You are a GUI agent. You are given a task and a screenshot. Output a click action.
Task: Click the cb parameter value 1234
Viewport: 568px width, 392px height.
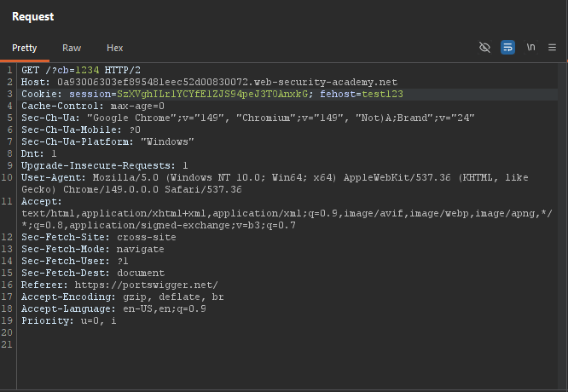pos(87,70)
